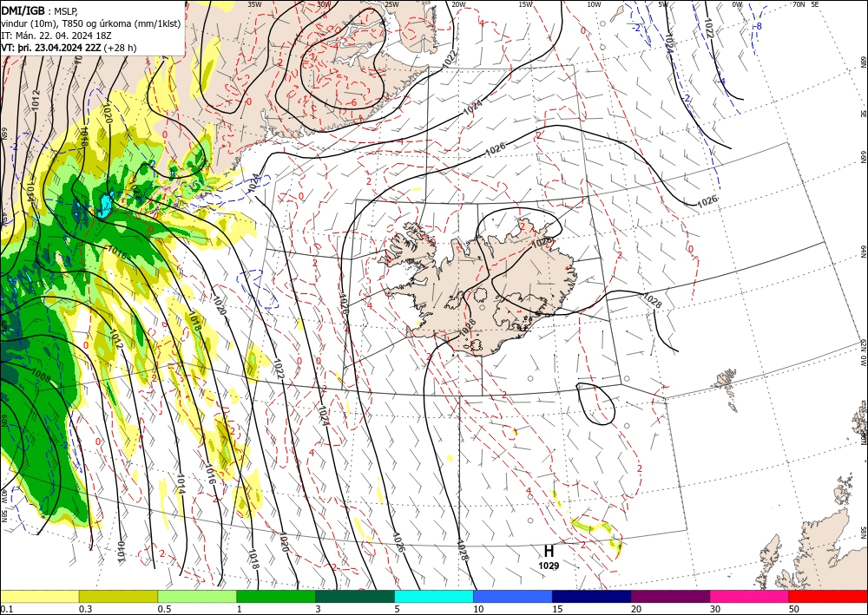The image size is (868, 615).
Task: Select the light green 0.5 legend swatch
Action: tap(197, 596)
